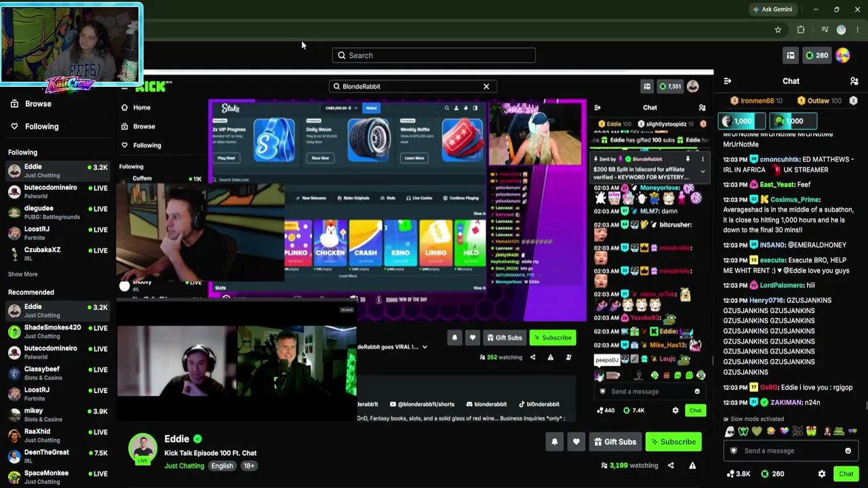
Task: Click the chat scrollbar at the right edge
Action: pyautogui.click(x=865, y=406)
